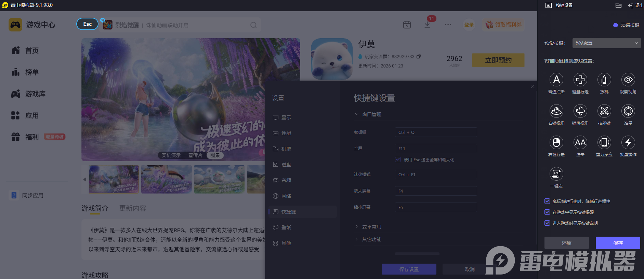Select the 观察视角 eye key icon
This screenshot has height=279, width=644.
(x=628, y=80)
